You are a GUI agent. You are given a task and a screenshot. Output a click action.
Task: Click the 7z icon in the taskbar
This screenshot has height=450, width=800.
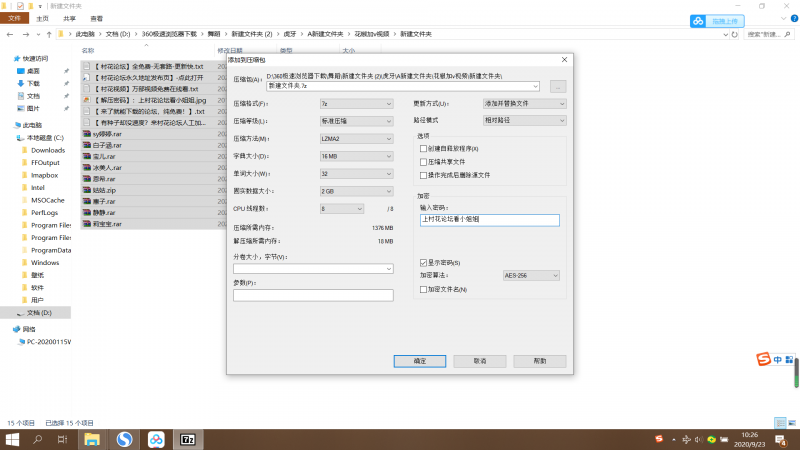(x=186, y=439)
